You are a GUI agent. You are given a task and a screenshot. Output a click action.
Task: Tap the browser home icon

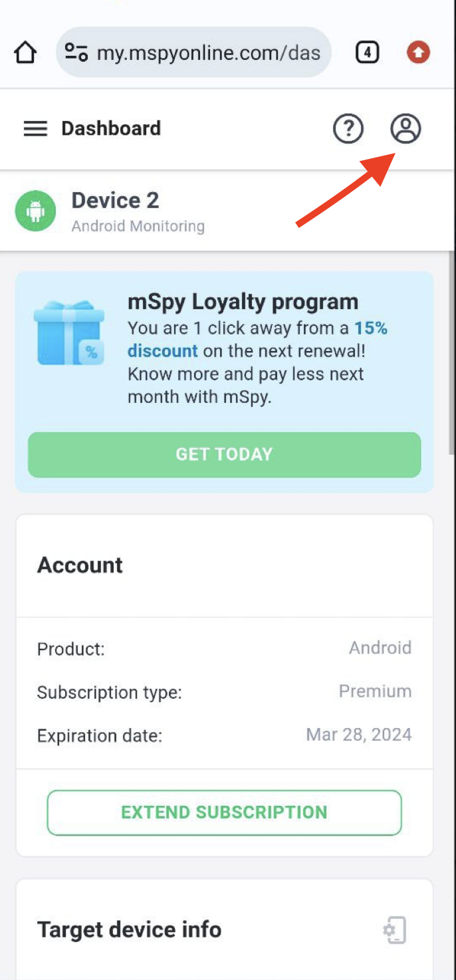point(25,53)
